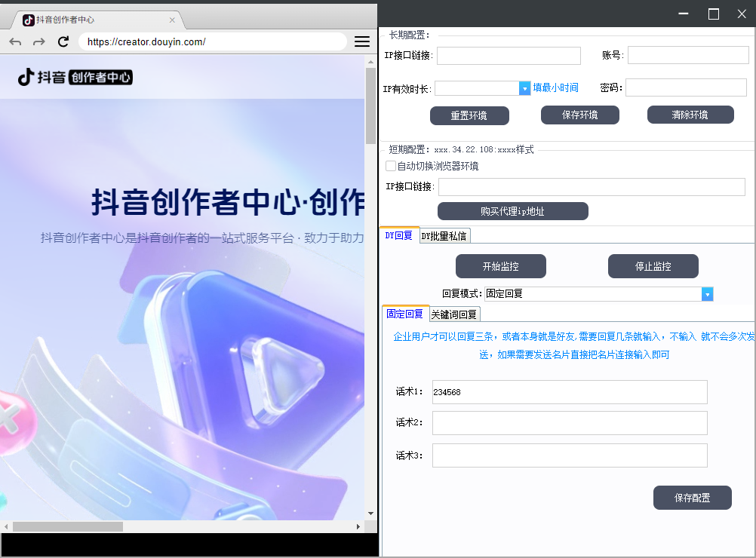Image resolution: width=756 pixels, height=558 pixels.
Task: Open the 回复模式 dropdown list
Action: pos(707,294)
